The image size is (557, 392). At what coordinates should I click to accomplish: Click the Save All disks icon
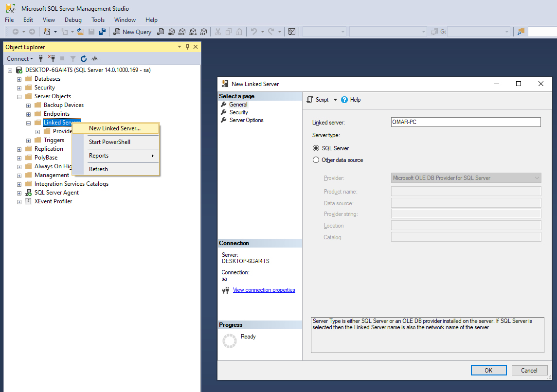[x=102, y=32]
